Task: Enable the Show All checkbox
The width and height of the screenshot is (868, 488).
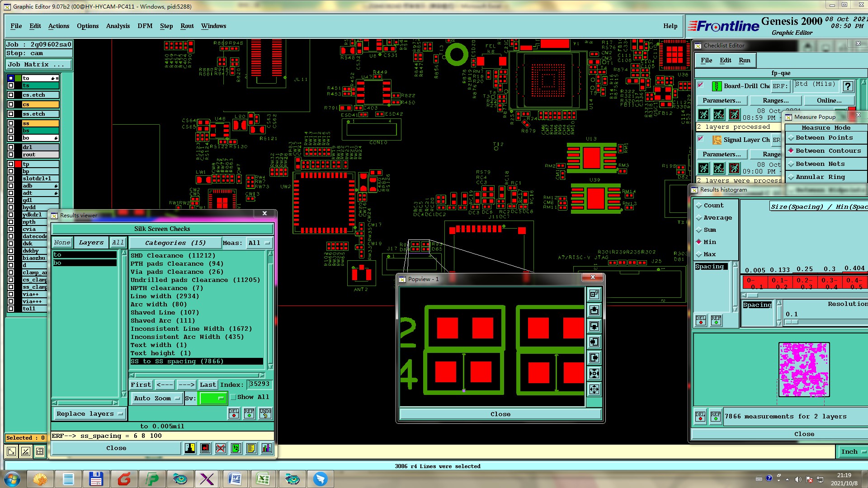Action: click(233, 397)
